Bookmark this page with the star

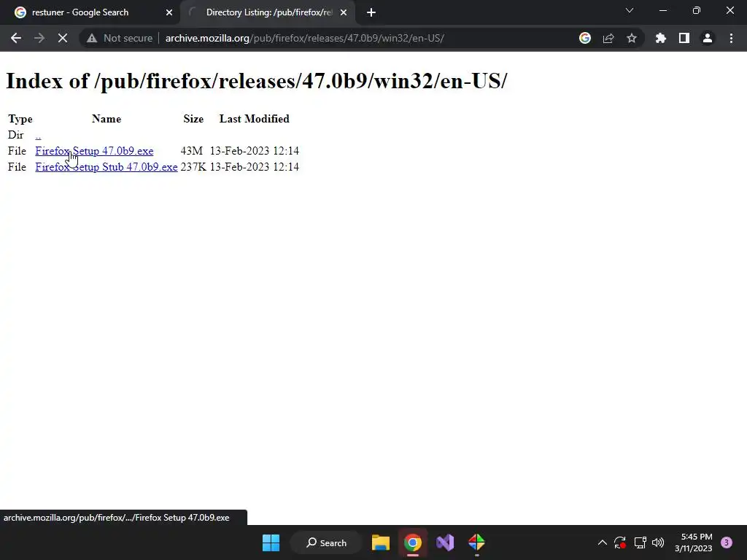click(632, 38)
